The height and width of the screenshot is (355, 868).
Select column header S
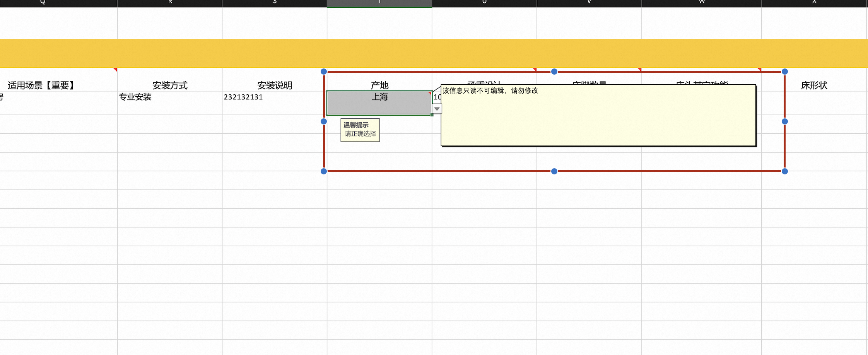click(274, 3)
